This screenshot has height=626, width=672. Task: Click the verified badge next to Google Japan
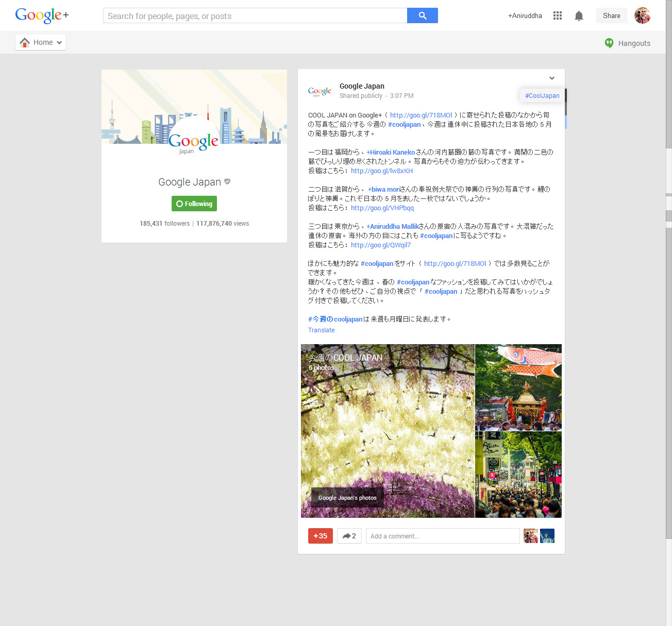coord(227,181)
